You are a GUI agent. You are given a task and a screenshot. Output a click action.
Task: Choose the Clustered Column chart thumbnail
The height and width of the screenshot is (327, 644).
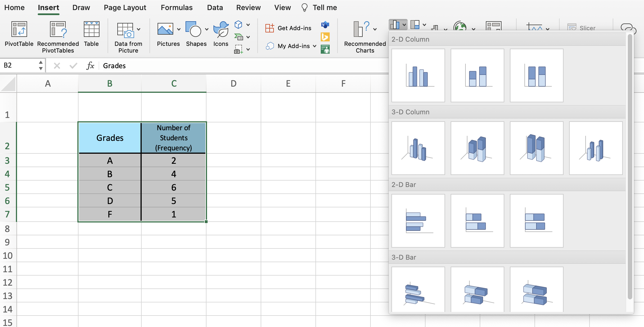pos(418,75)
